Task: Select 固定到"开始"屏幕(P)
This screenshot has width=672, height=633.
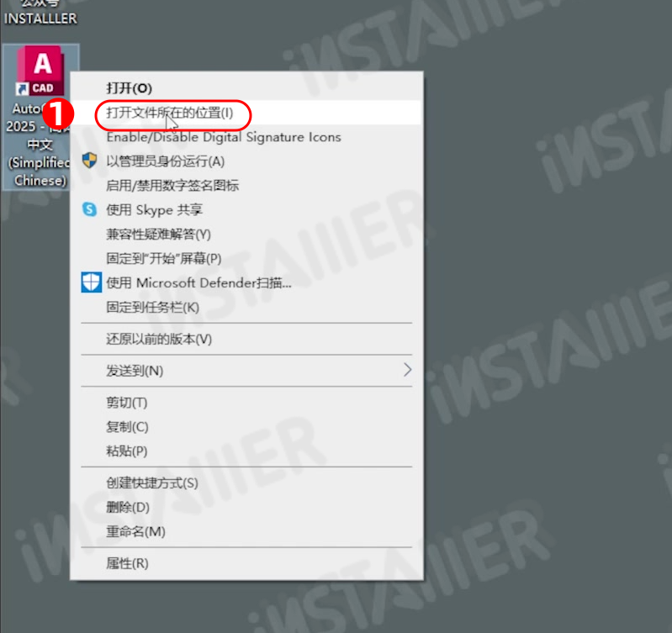Action: [246, 259]
